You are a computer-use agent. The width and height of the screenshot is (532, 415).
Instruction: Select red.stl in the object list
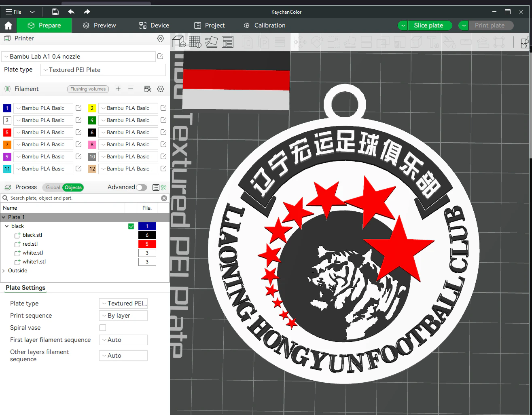pyautogui.click(x=30, y=244)
